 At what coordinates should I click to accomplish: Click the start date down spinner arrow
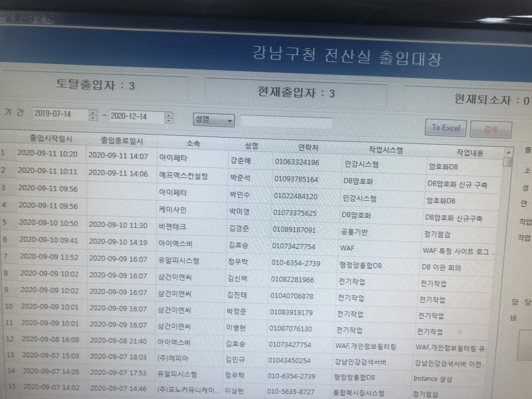coord(93,118)
